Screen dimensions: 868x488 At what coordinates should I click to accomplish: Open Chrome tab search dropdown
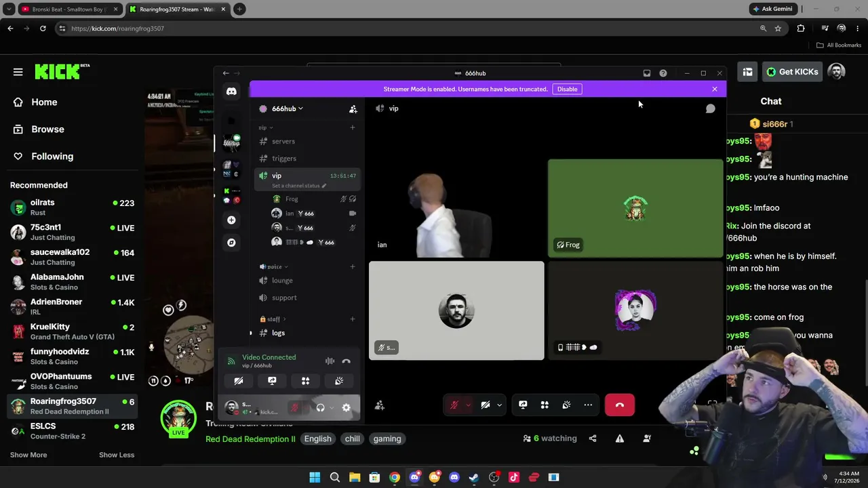click(x=9, y=9)
